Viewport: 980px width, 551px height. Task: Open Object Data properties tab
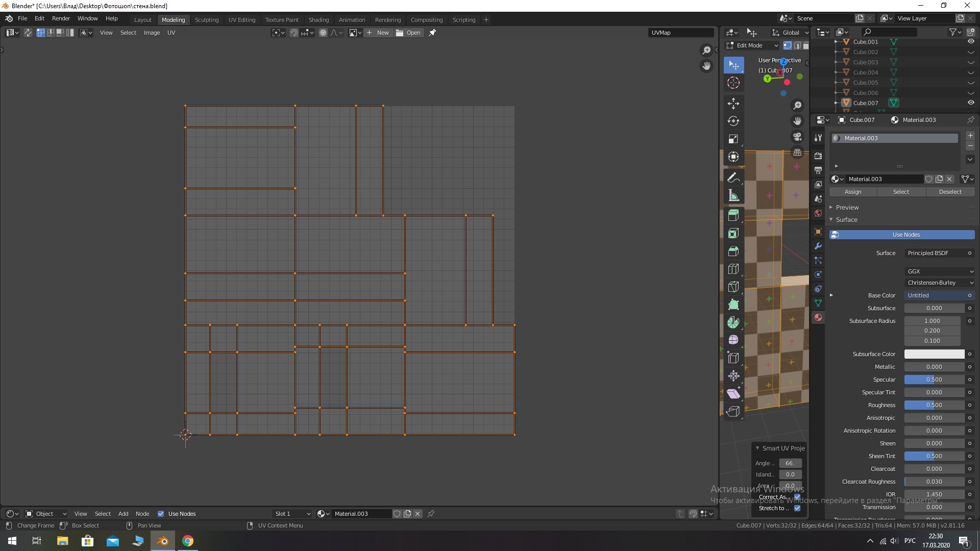[818, 303]
